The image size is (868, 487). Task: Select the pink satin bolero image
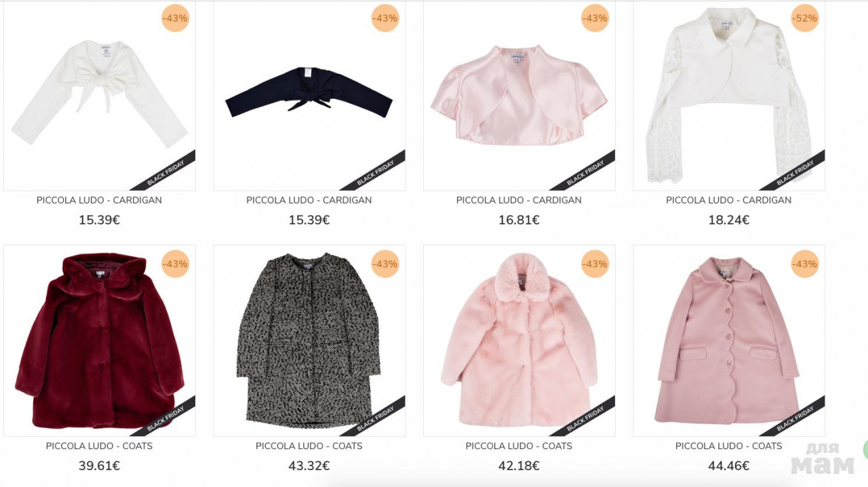click(519, 96)
